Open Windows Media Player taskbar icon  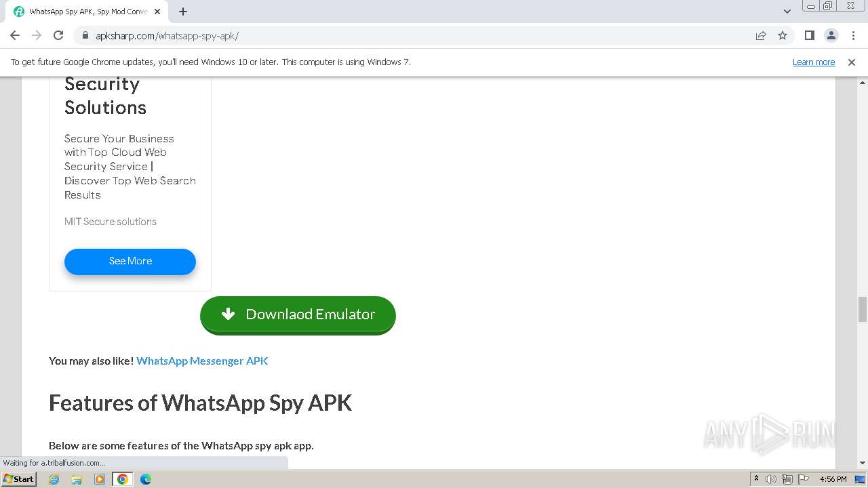coord(100,479)
